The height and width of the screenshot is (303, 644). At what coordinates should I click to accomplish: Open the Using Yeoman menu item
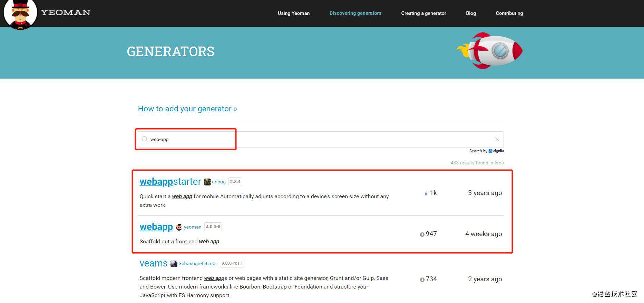(x=294, y=13)
